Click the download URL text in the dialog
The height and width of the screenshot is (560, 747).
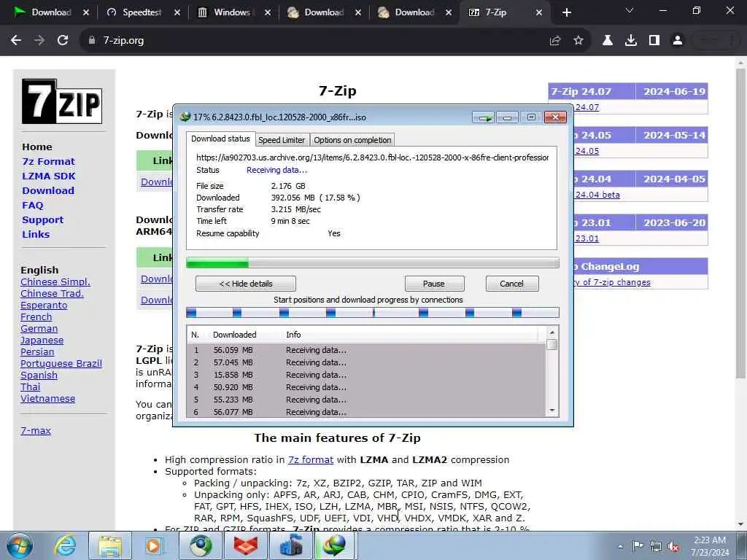[372, 157]
